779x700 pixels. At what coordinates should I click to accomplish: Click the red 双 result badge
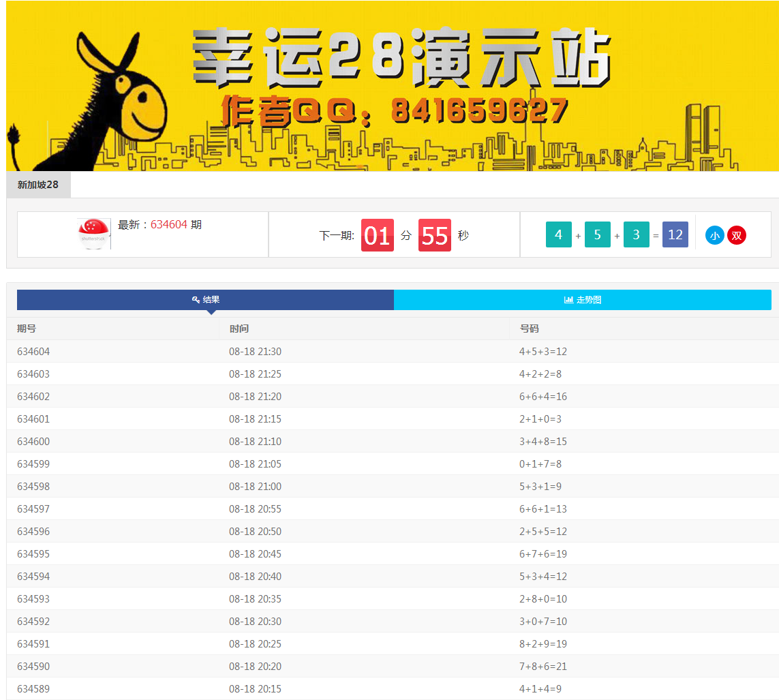click(x=736, y=235)
